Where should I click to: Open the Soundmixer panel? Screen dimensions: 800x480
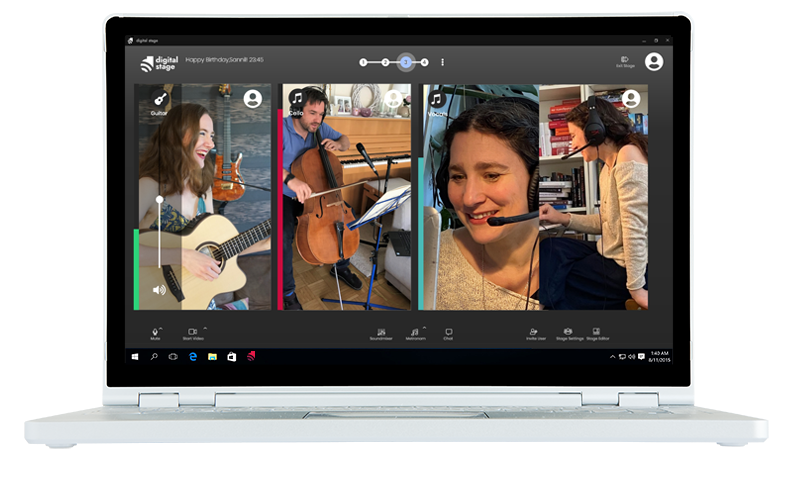coord(381,334)
